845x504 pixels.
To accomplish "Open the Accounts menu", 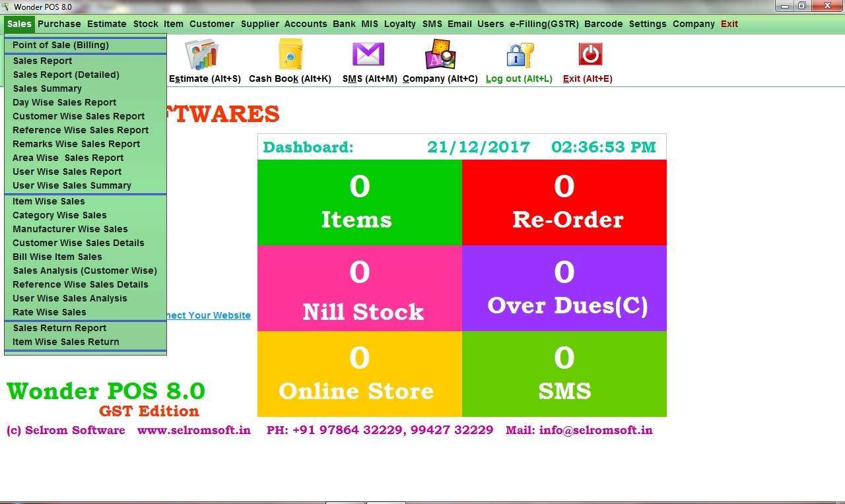I will click(306, 24).
